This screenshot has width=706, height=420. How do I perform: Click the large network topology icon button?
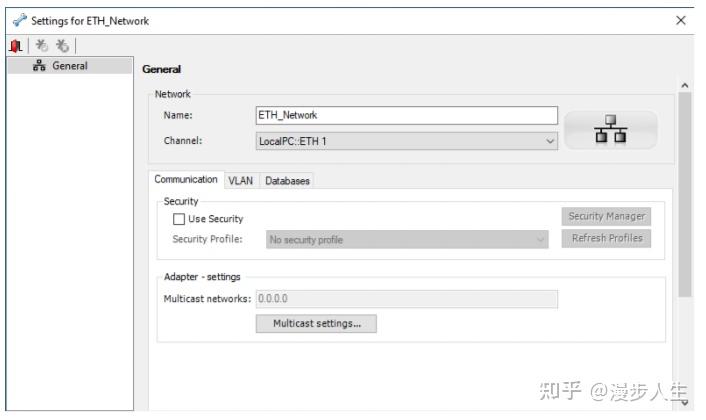pyautogui.click(x=610, y=130)
